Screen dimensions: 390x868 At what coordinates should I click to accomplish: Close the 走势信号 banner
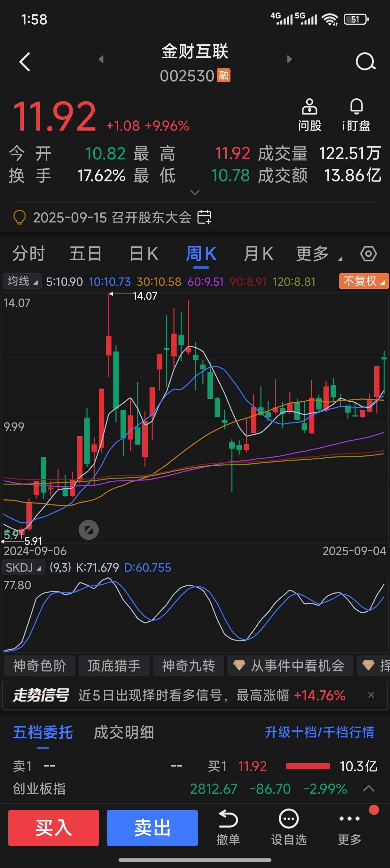point(371,695)
